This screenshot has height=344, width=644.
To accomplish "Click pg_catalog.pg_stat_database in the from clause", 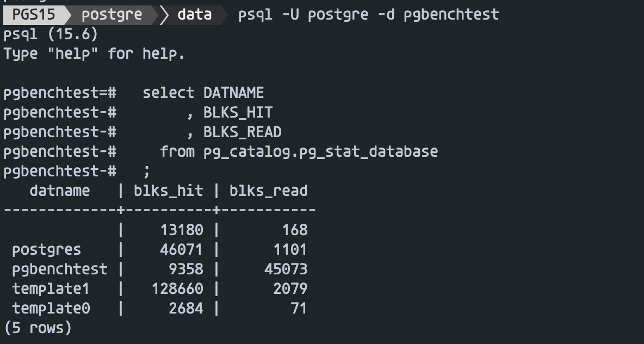I will pos(320,151).
